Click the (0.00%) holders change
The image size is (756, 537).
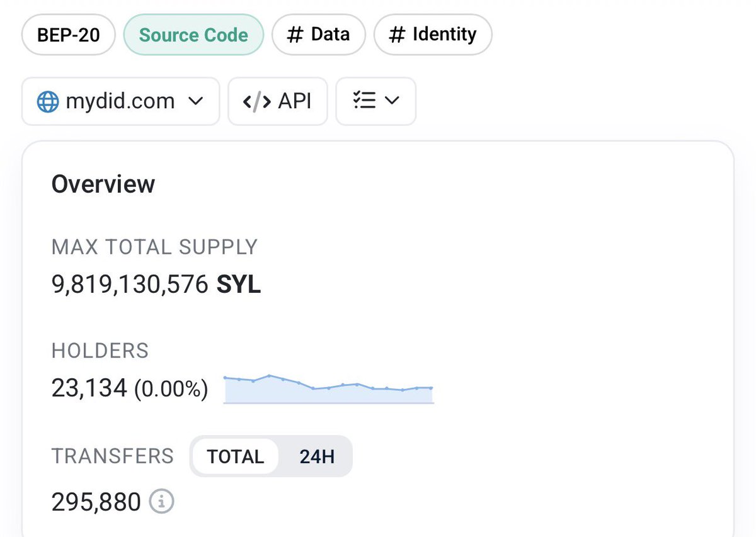[x=171, y=389]
